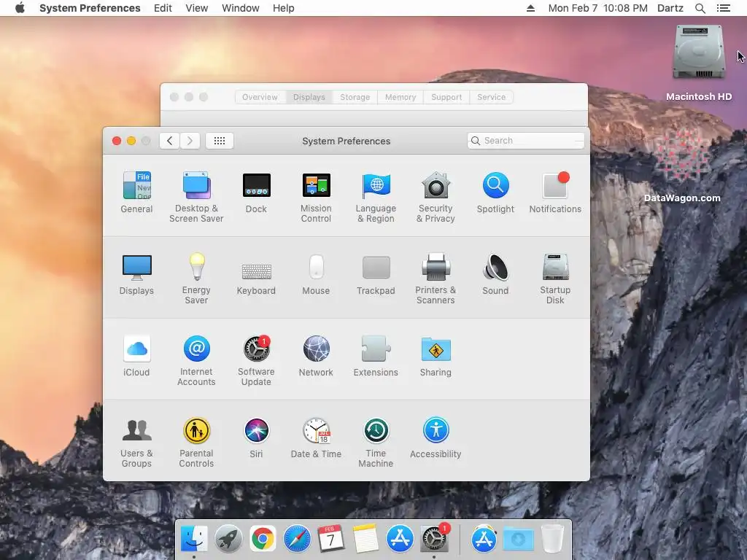Open Finder from the Dock

coord(194,539)
